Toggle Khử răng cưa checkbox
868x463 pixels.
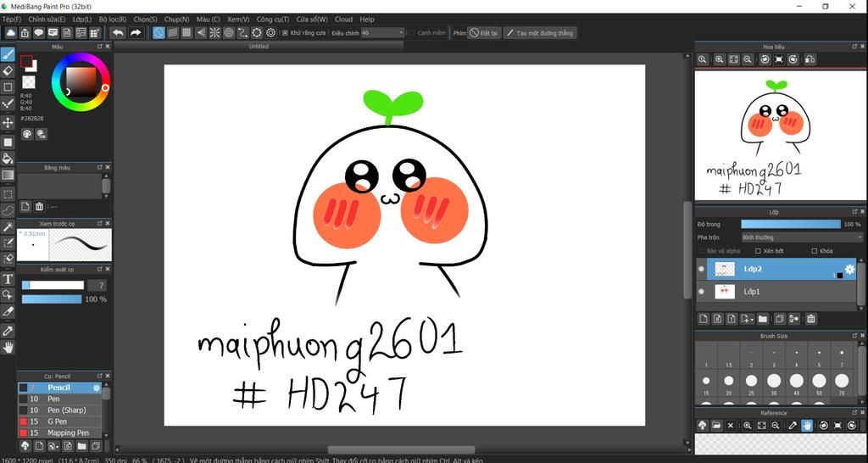coord(285,33)
